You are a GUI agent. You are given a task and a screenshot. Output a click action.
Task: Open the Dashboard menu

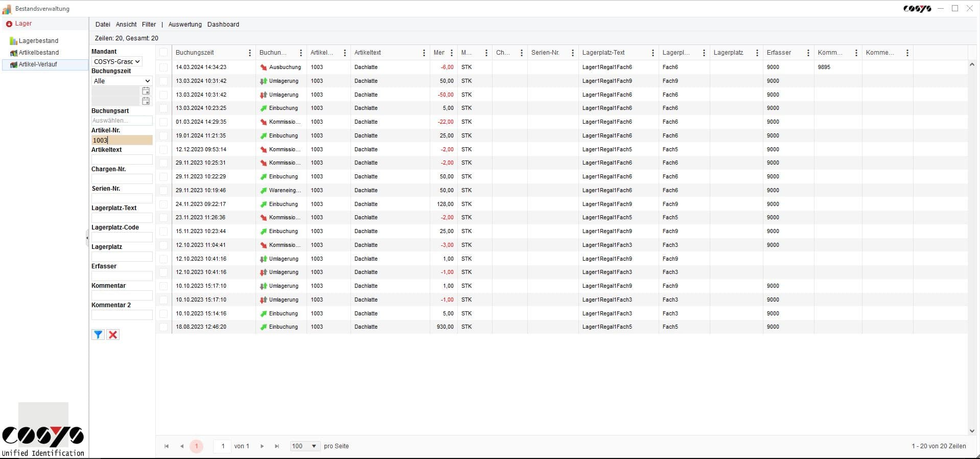[x=223, y=25]
